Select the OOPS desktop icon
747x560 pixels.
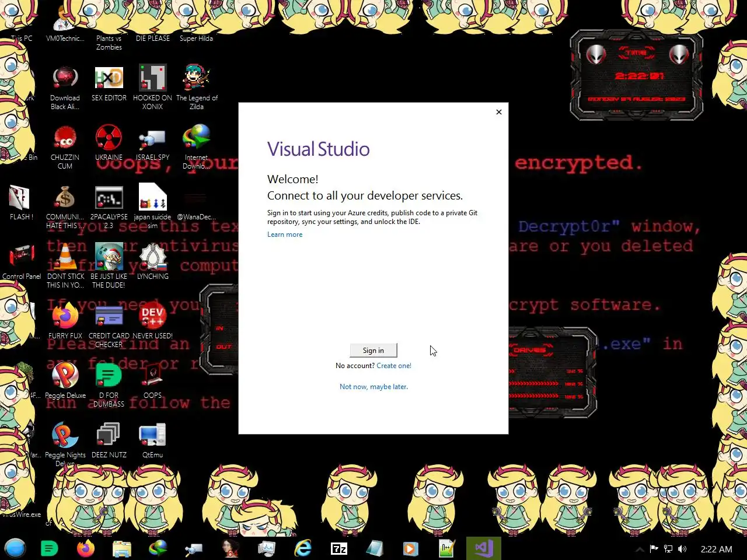152,381
